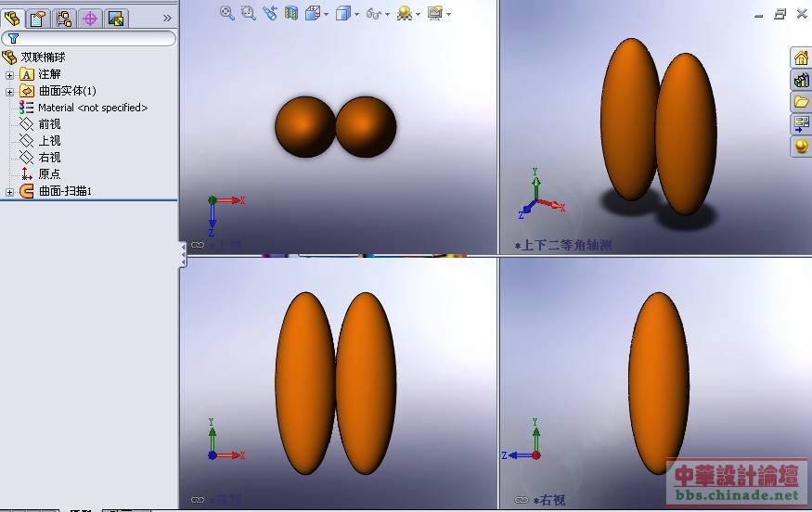Open the FeatureManager design tree tab

[x=13, y=18]
